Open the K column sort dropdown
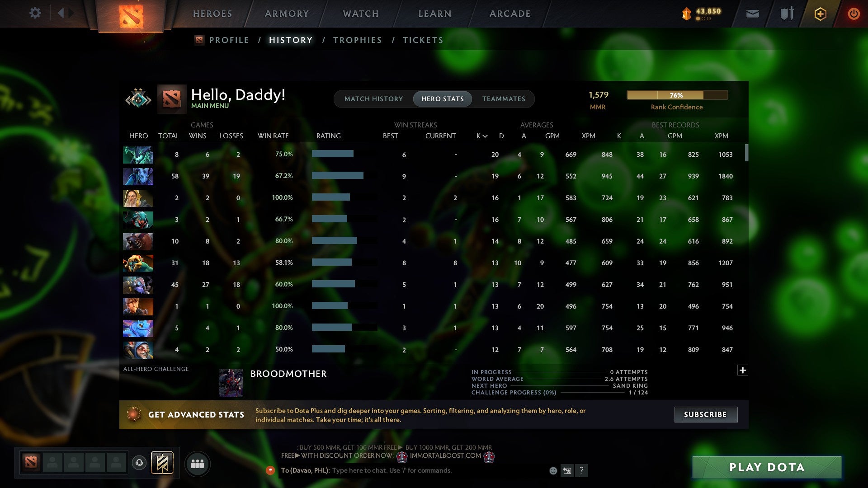 pos(481,136)
